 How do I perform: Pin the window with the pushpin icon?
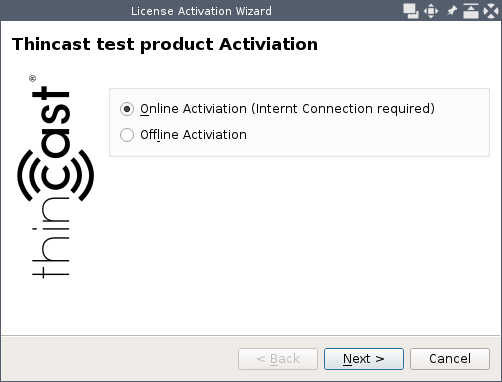(451, 11)
